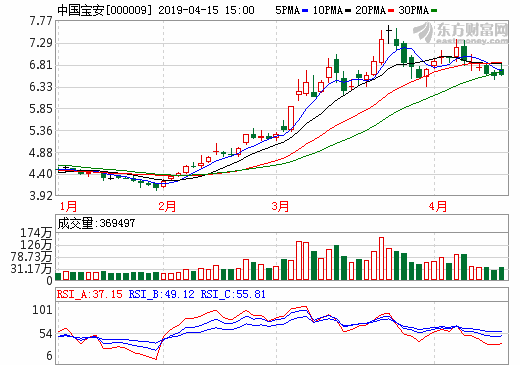
Task: Click the black 10PMA color swatch
Action: (348, 11)
